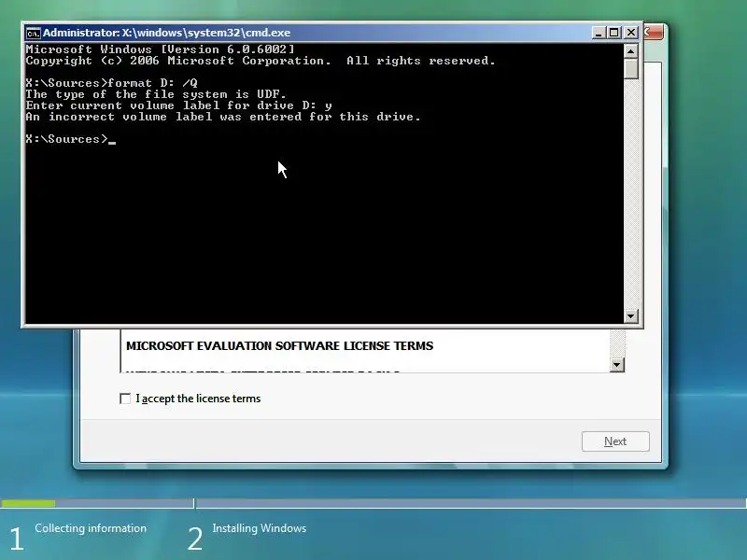This screenshot has height=560, width=747.
Task: Click the license text scrollbar down arrow
Action: pyautogui.click(x=617, y=365)
